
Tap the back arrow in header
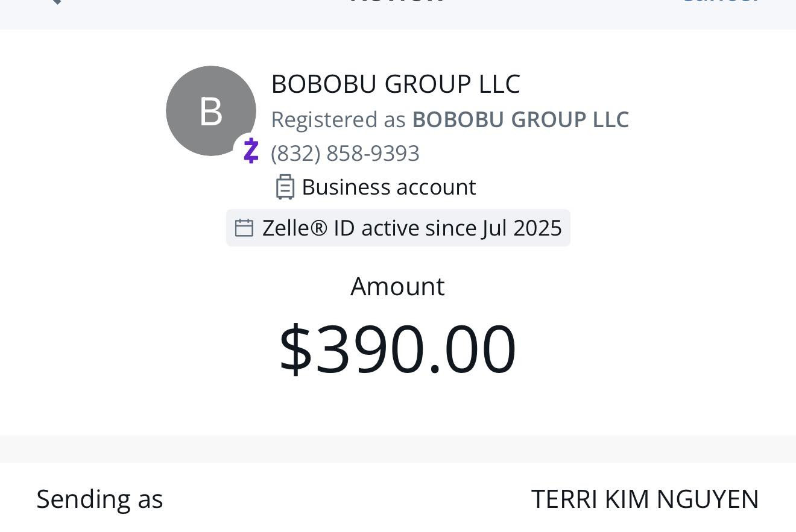click(55, 2)
